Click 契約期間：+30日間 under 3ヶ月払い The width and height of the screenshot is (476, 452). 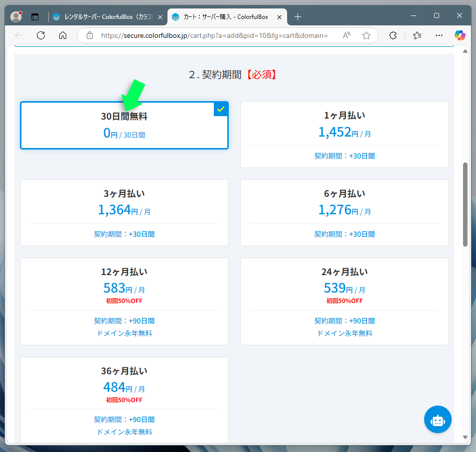[124, 234]
